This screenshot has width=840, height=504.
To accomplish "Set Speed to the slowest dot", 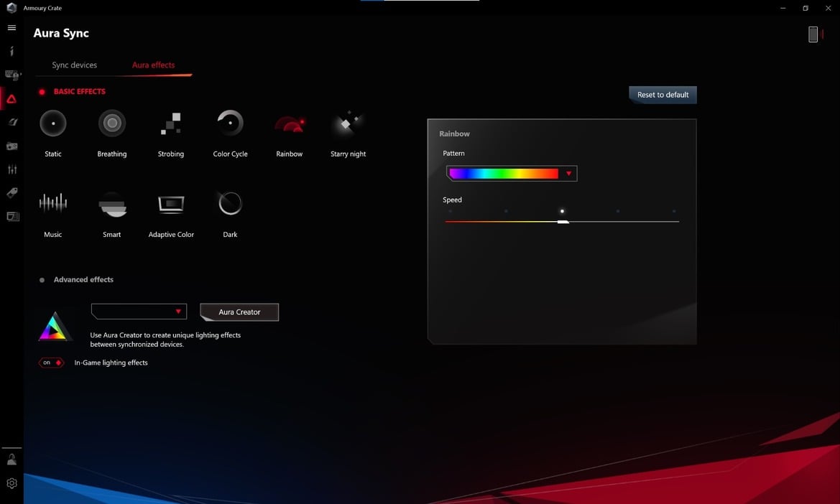I will tap(450, 211).
